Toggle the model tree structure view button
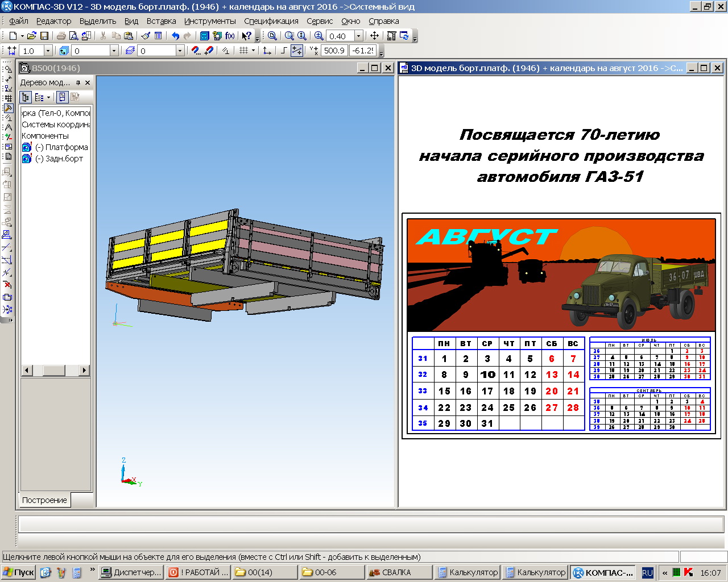The height and width of the screenshot is (582, 728). tap(26, 97)
